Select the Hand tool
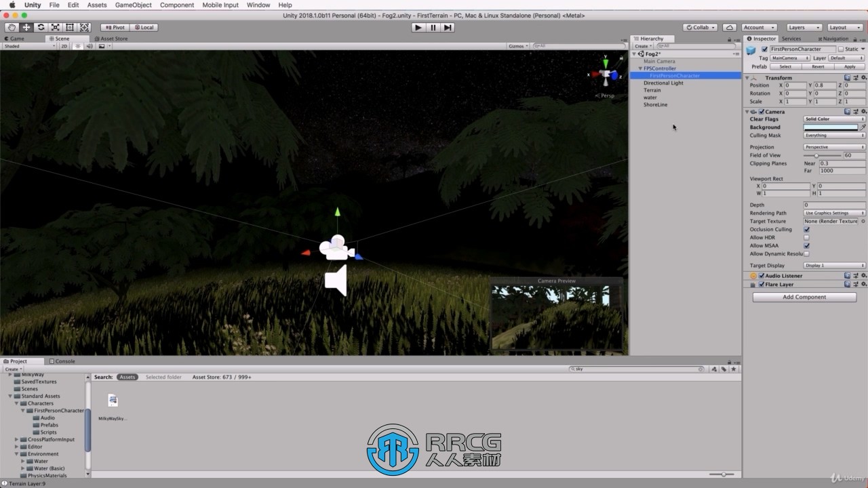The image size is (868, 488). pyautogui.click(x=12, y=27)
